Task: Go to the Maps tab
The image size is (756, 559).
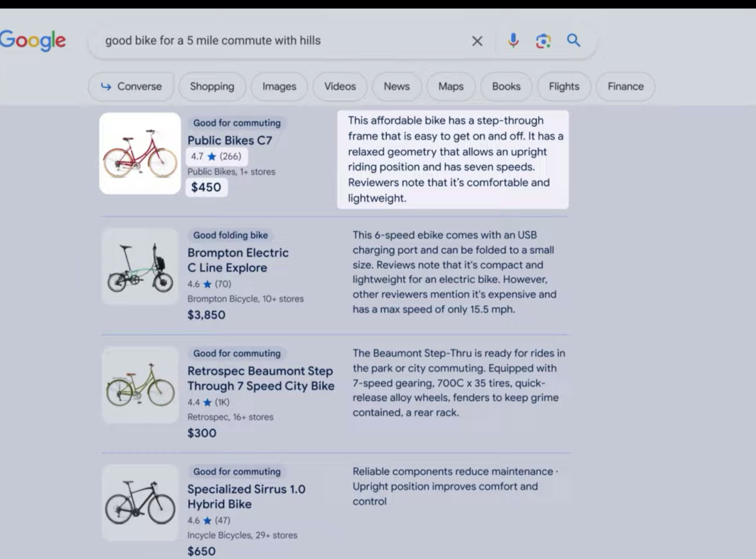Action: [x=450, y=86]
